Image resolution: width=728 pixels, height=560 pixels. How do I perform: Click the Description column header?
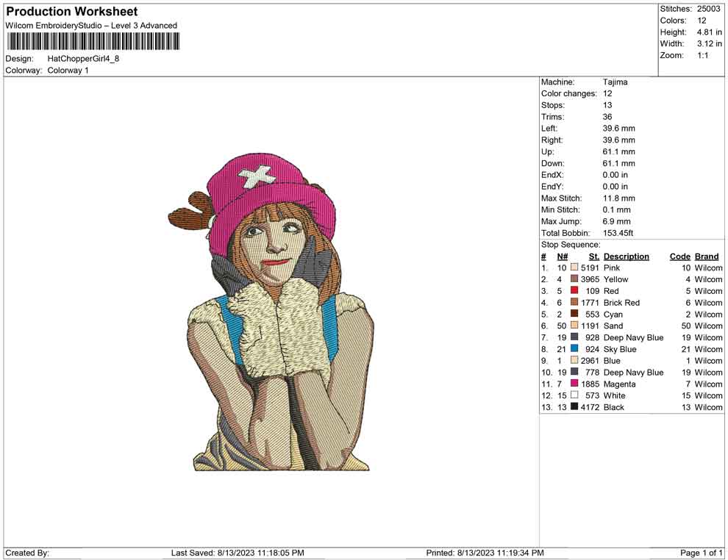pyautogui.click(x=626, y=256)
